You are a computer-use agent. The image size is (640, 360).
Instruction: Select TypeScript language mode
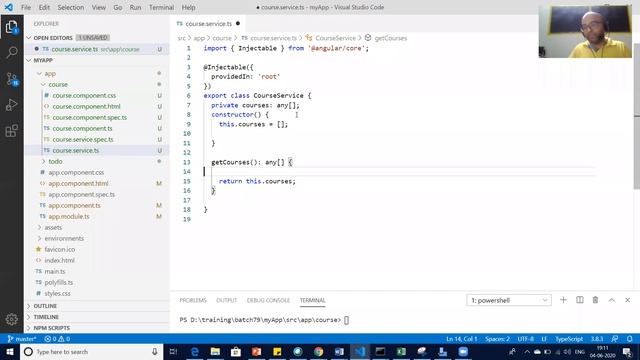pos(569,339)
